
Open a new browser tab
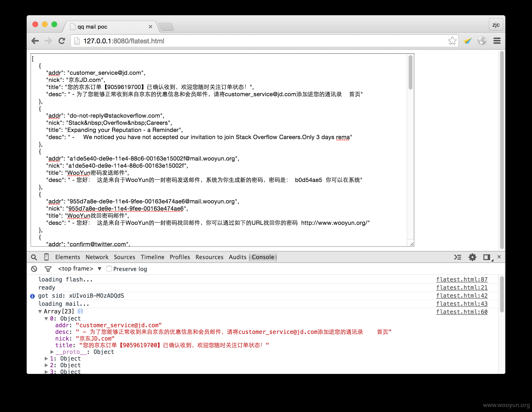coord(166,27)
